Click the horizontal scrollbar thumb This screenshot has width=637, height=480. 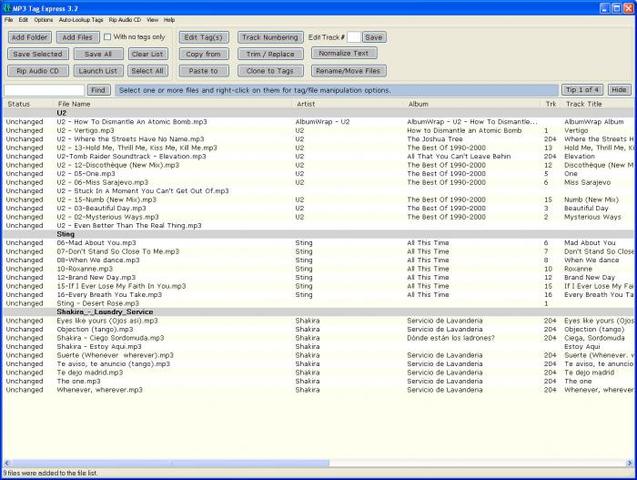click(x=170, y=463)
